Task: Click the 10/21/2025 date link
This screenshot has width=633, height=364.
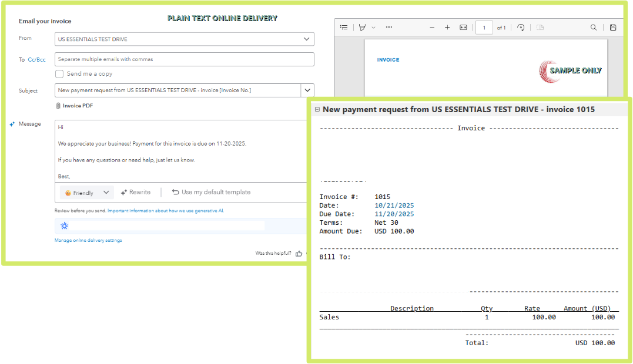Action: click(394, 205)
